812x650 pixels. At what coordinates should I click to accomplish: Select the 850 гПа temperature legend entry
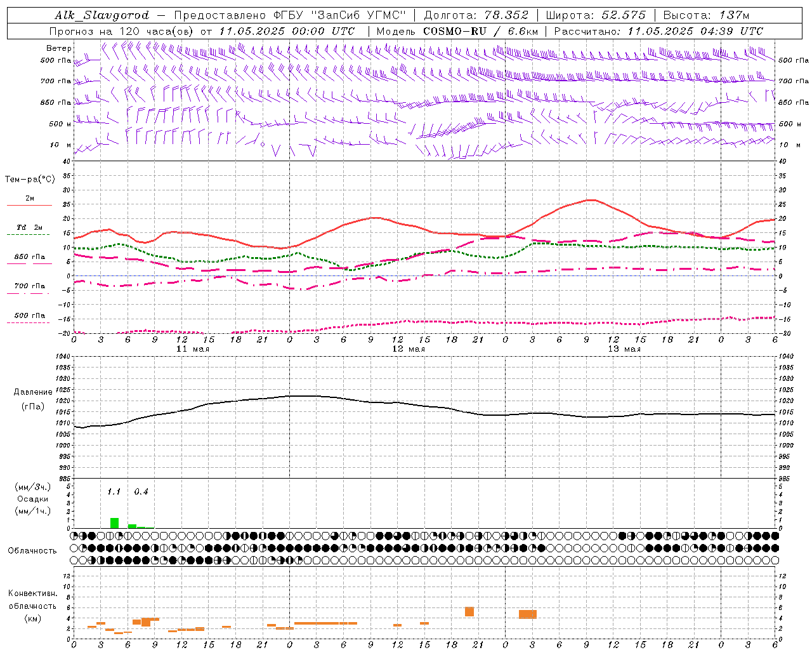tap(30, 259)
